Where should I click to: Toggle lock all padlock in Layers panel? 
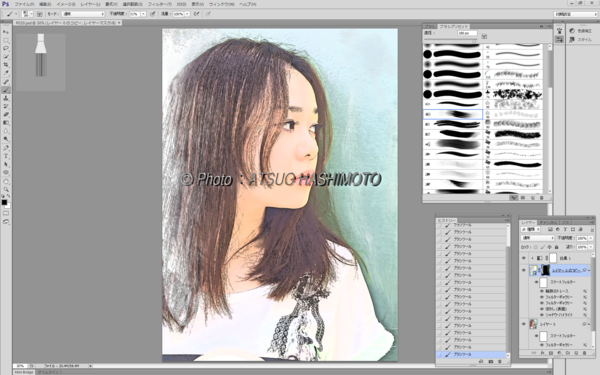556,247
